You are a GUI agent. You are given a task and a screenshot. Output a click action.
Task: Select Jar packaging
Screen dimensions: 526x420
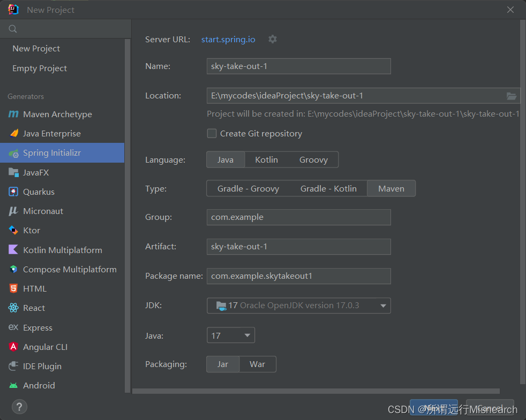pyautogui.click(x=223, y=364)
